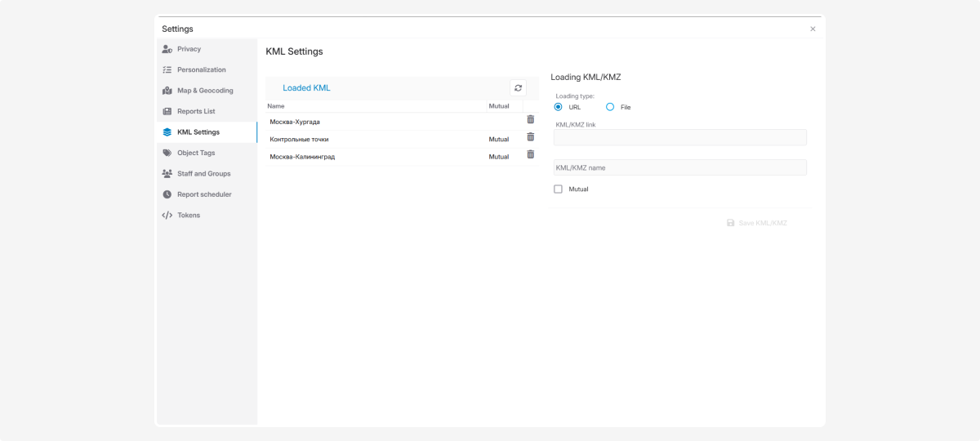Click the Save KML/KMZ button
Viewport: 980px width, 441px height.
pyautogui.click(x=757, y=223)
